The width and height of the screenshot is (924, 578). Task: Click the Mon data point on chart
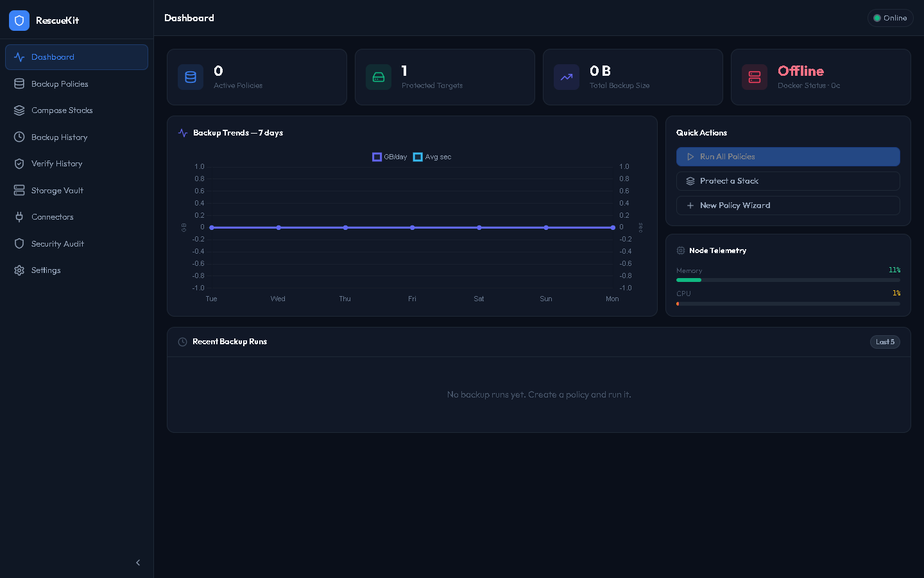click(613, 227)
